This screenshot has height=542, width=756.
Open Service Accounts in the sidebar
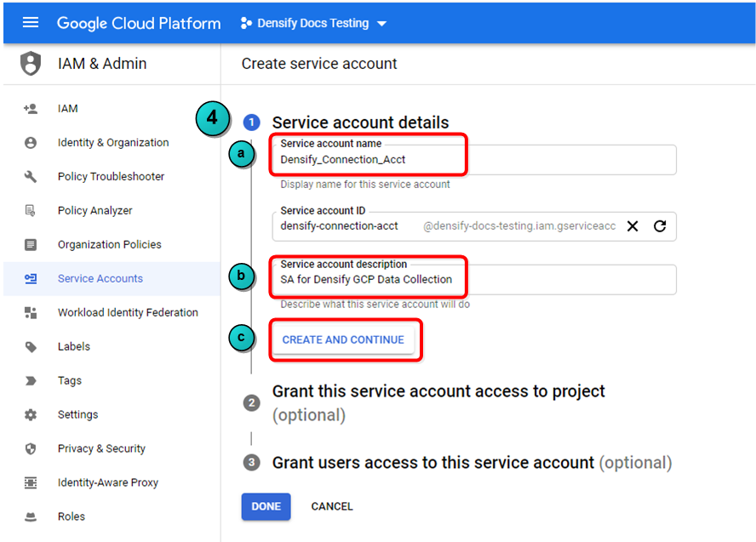[x=100, y=279]
